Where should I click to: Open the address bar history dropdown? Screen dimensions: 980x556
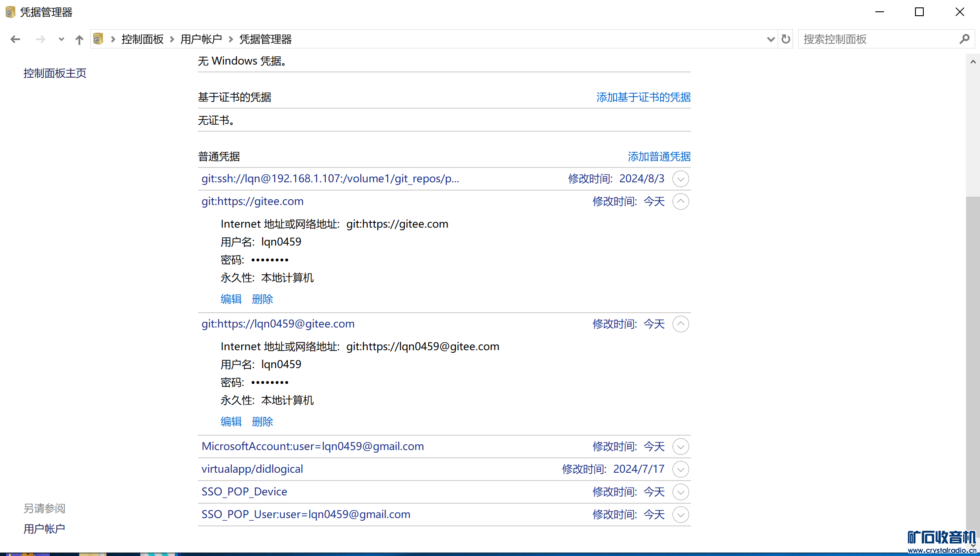coord(770,40)
